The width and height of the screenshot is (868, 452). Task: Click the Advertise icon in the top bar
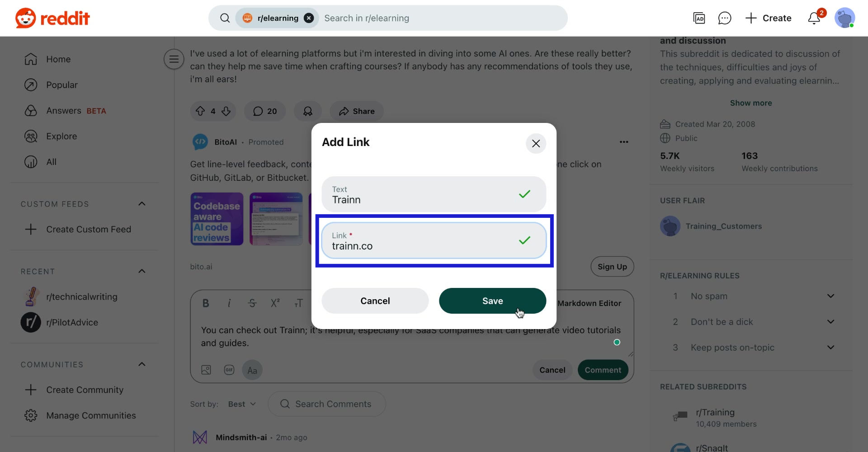click(700, 18)
